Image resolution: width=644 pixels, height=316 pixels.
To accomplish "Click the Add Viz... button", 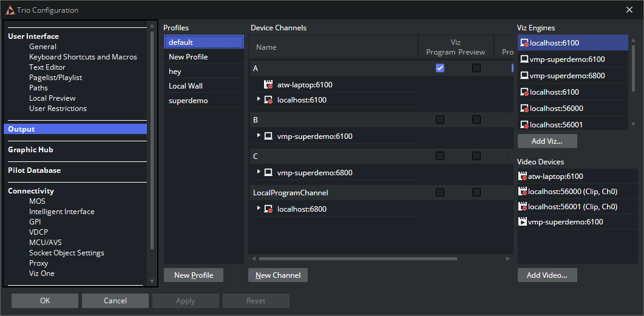I will coord(547,141).
